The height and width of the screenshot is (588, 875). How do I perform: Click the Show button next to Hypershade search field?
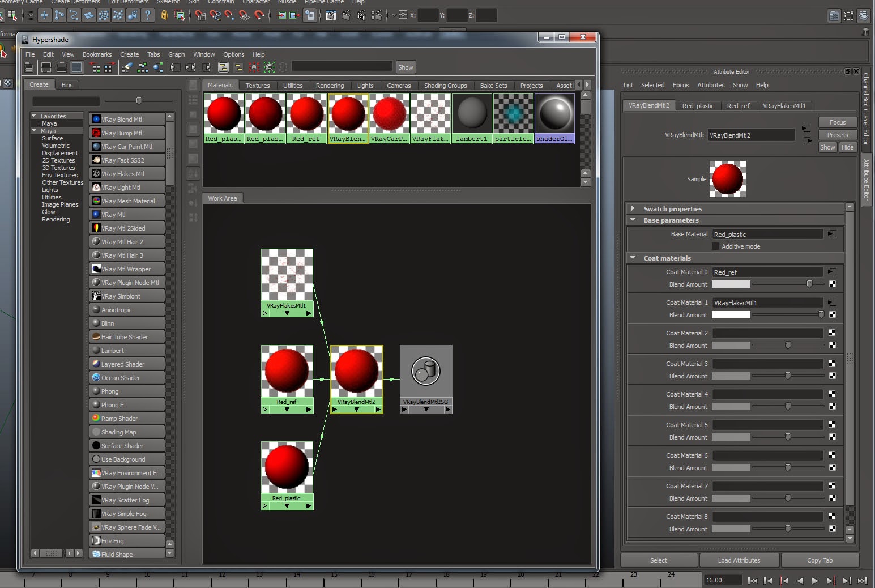(406, 67)
